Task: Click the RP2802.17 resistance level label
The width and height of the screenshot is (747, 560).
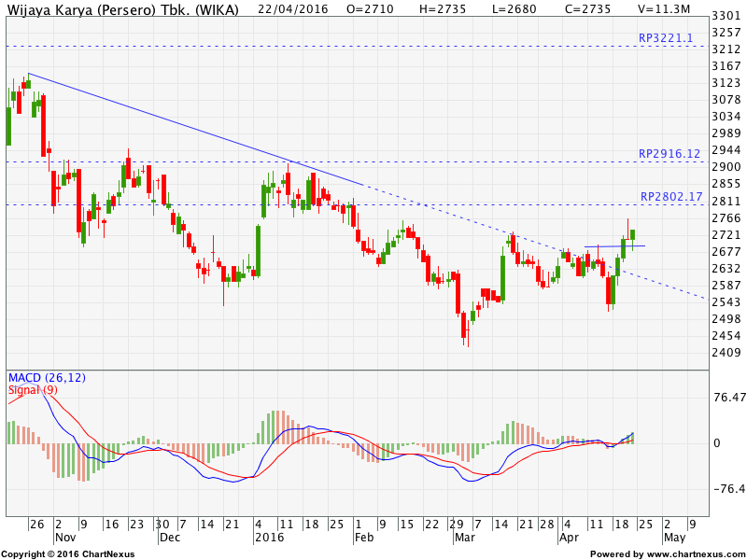Action: coord(670,197)
